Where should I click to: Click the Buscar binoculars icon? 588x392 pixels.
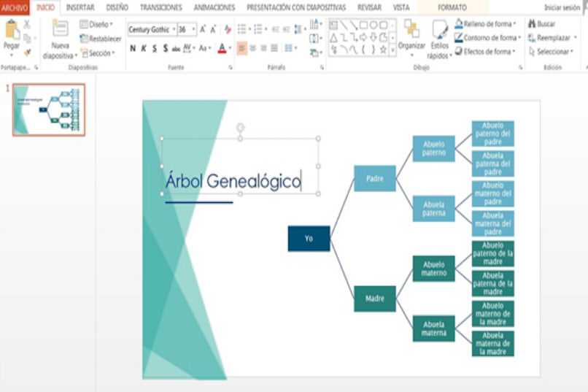(530, 24)
